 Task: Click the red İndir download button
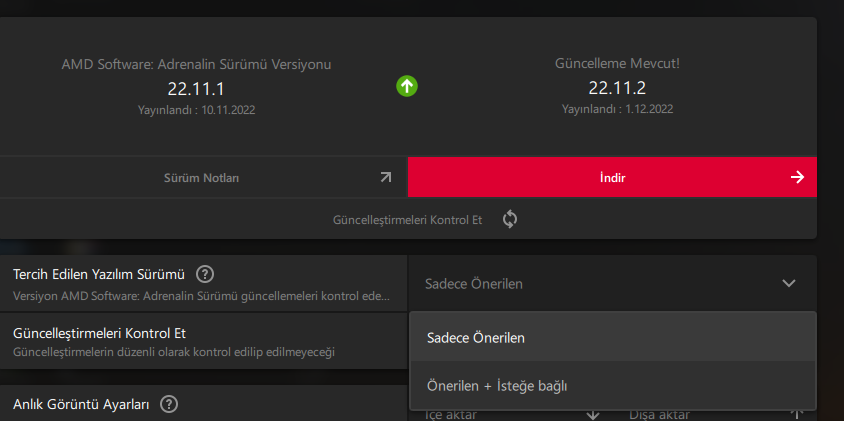pyautogui.click(x=613, y=177)
